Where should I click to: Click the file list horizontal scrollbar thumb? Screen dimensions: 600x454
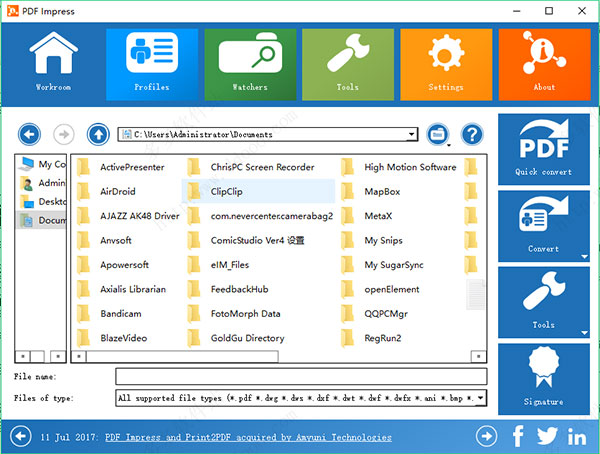click(x=182, y=357)
